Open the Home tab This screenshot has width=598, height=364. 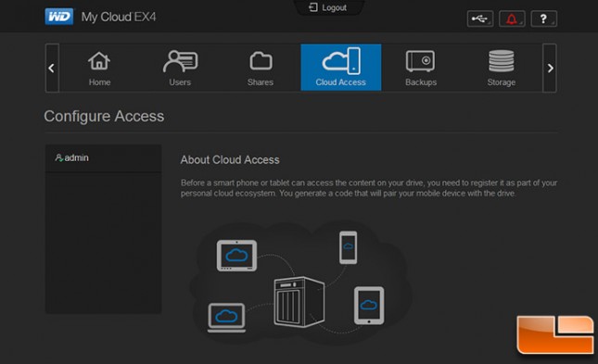click(x=99, y=68)
